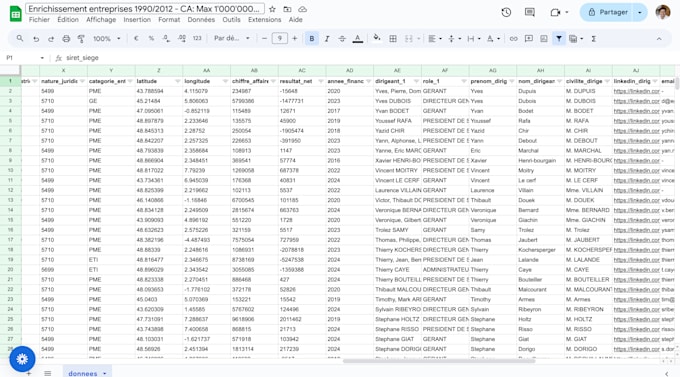Open horizontal align dropdown
This screenshot has width=680, height=377.
point(435,39)
